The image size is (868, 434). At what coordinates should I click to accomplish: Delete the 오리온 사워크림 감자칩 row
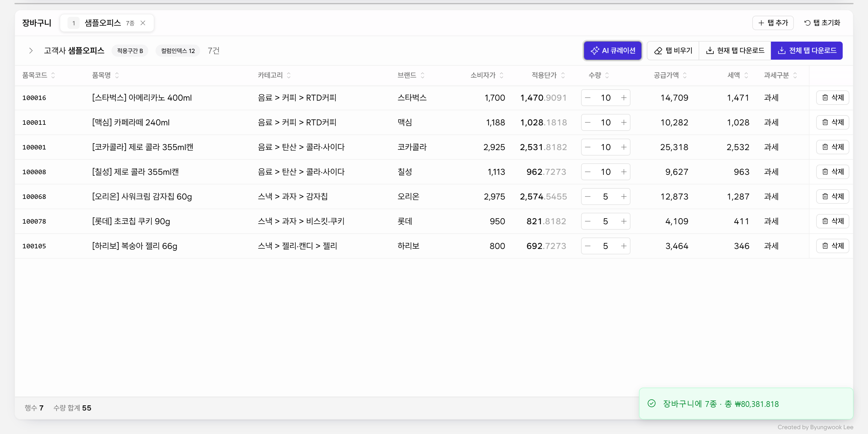click(832, 197)
